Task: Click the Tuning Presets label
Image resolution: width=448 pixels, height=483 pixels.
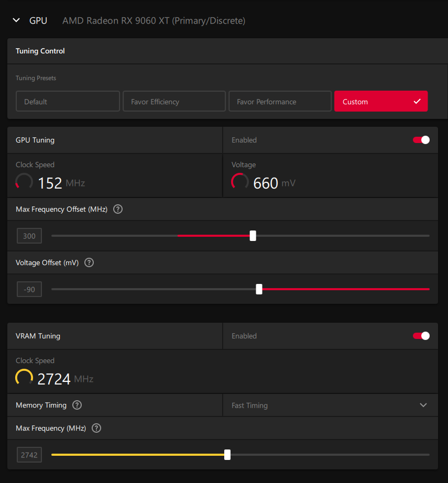Action: click(36, 78)
